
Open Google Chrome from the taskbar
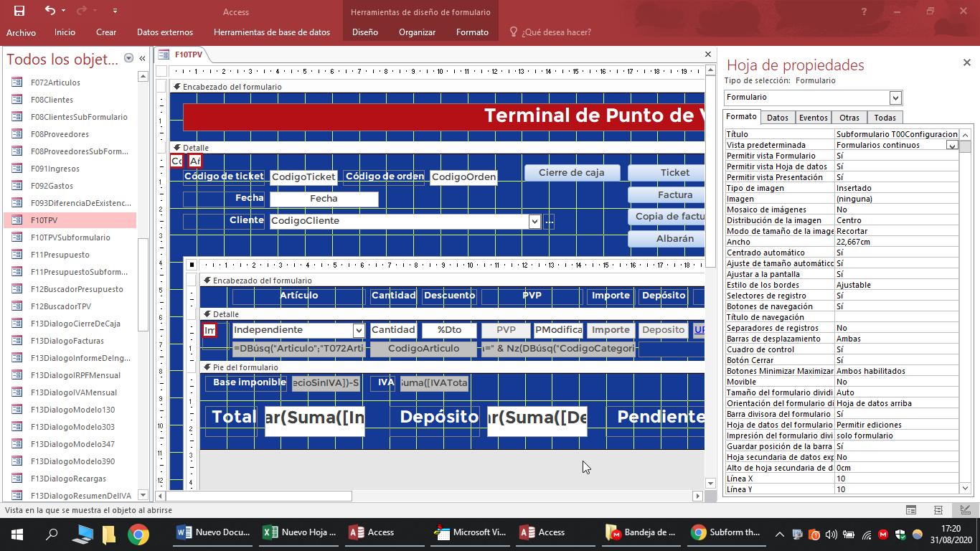(138, 533)
